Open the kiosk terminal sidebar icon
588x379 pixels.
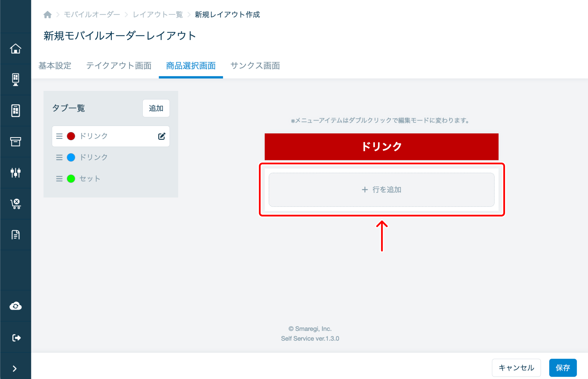[x=16, y=80]
